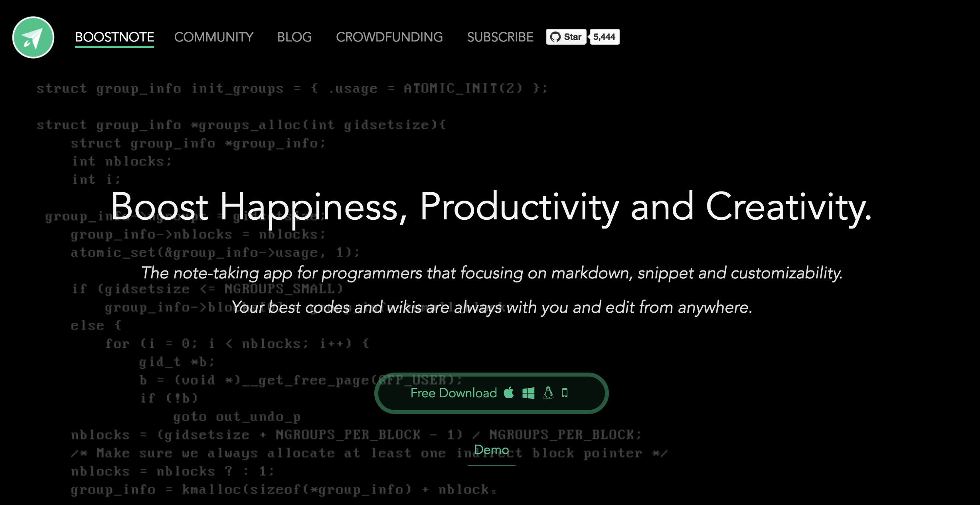Click the mobile phone download icon
The image size is (980, 505).
click(x=565, y=393)
